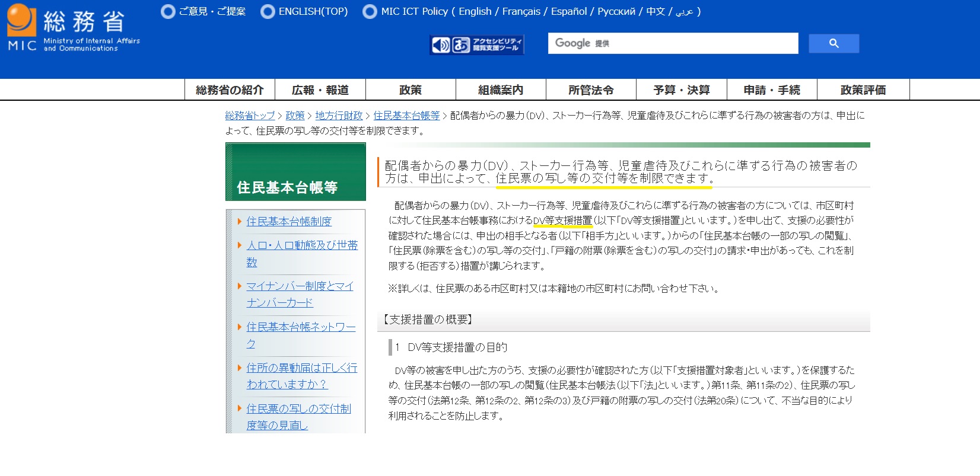
Task: Click the arrow bullet beside 住民基本台帳制度
Action: coord(239,222)
